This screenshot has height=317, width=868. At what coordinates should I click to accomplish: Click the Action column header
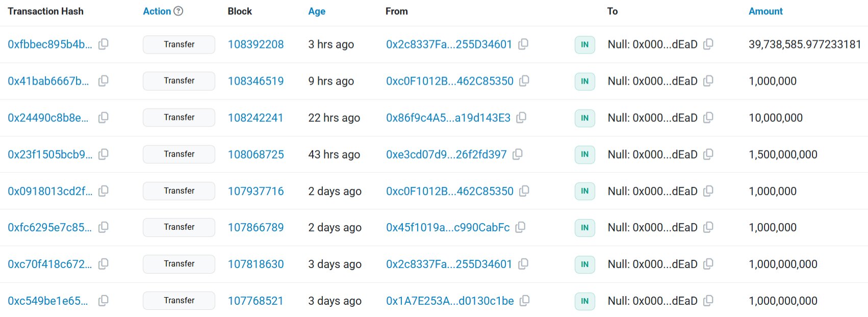pos(157,11)
